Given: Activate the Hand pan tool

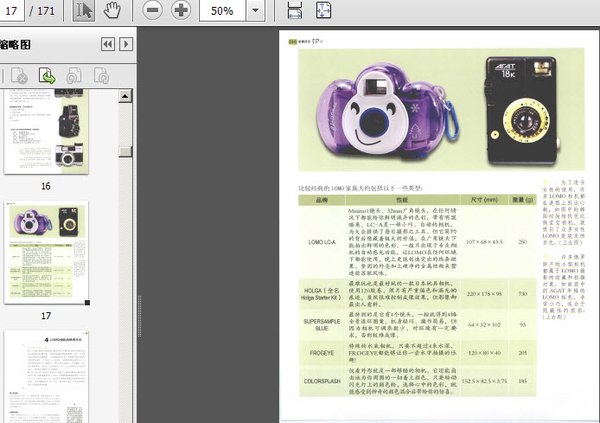Looking at the screenshot, I should pos(112,10).
